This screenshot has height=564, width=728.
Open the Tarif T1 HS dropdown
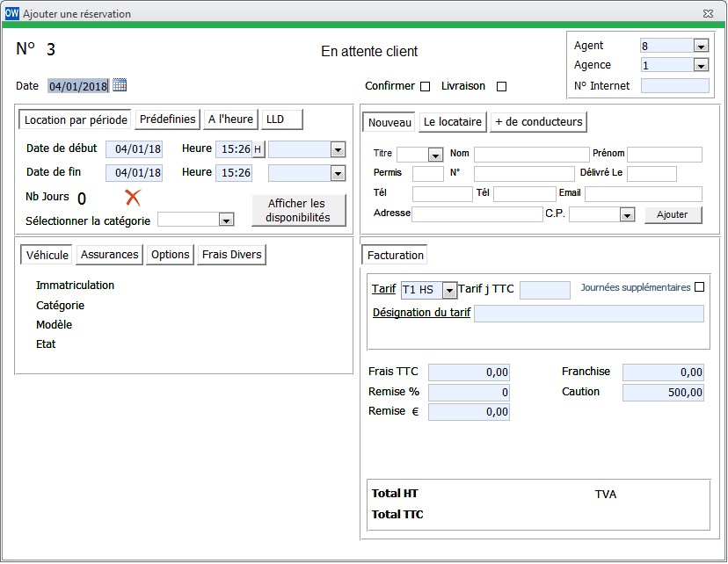449,290
